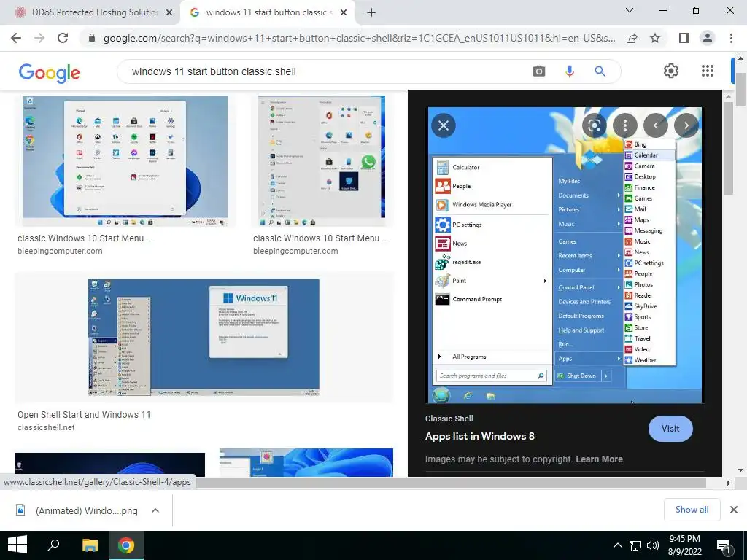Focus the Chrome address bar URL

(x=359, y=38)
